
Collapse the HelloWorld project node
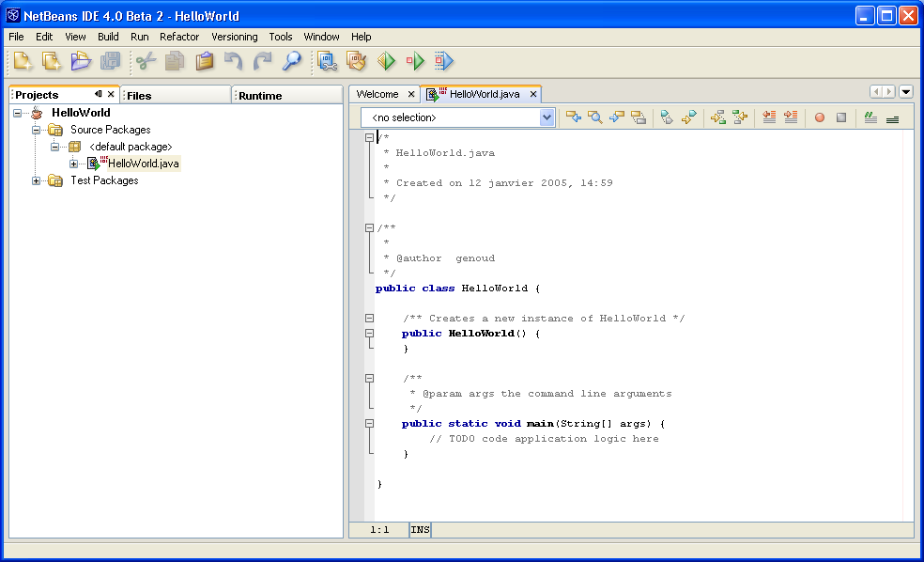[x=18, y=113]
